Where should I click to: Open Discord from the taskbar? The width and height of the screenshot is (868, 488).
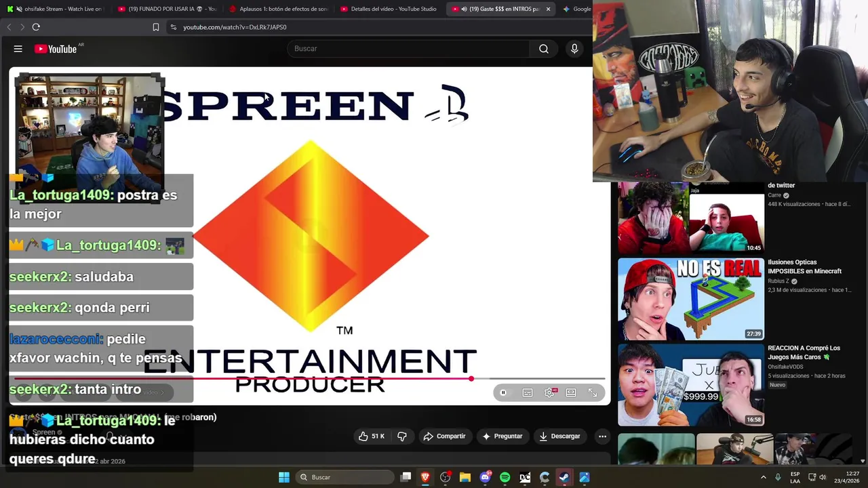pos(485,477)
